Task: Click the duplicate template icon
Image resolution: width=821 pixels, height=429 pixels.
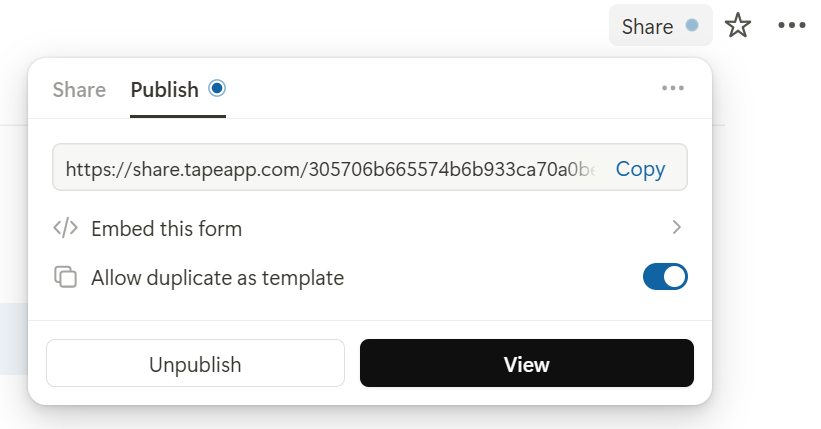Action: click(65, 277)
